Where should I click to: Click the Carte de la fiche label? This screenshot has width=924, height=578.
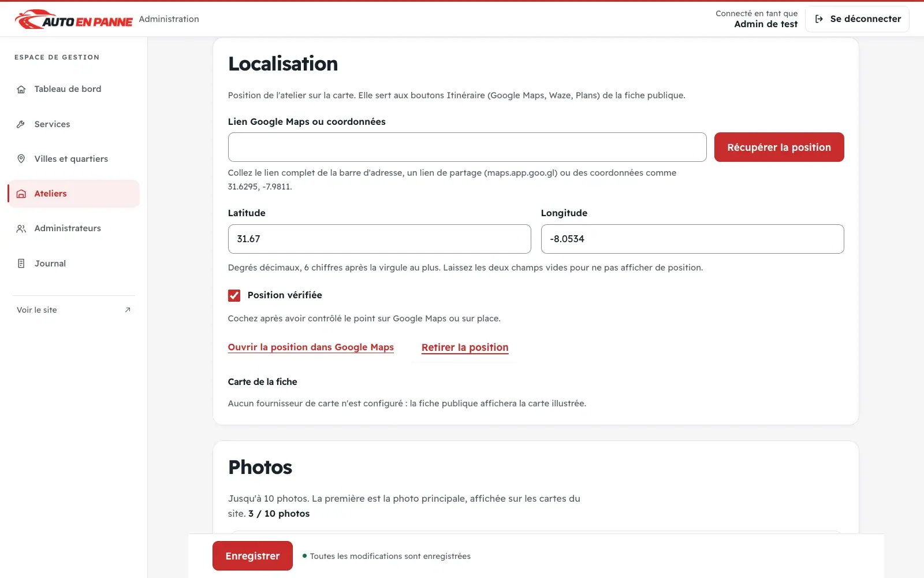pyautogui.click(x=263, y=382)
